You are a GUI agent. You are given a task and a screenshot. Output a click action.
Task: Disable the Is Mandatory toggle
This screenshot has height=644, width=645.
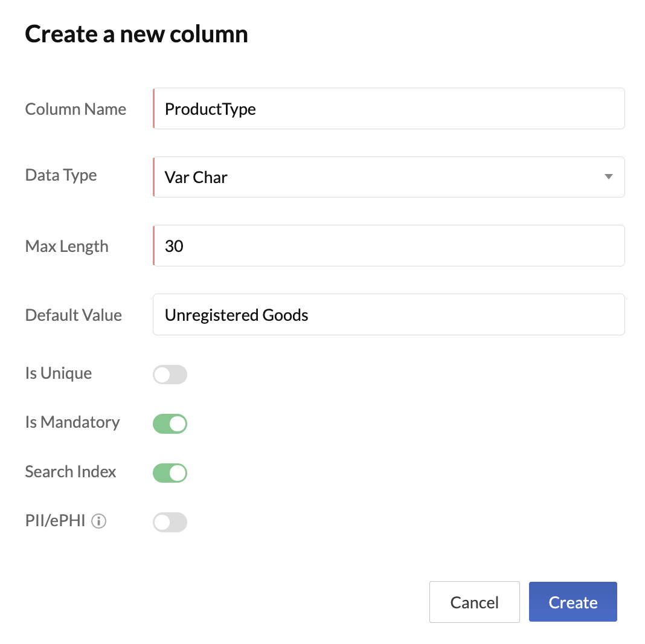pyautogui.click(x=170, y=423)
